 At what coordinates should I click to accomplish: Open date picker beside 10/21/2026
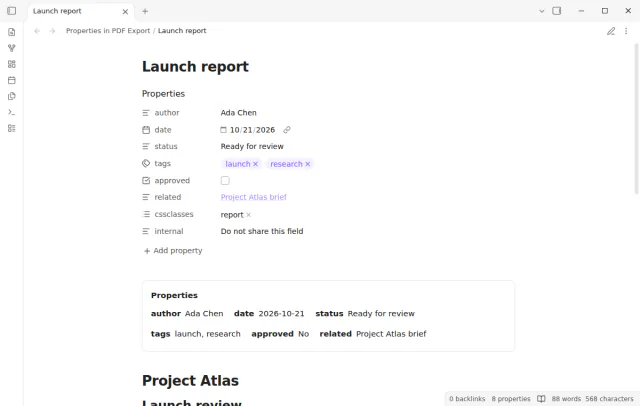click(x=223, y=130)
